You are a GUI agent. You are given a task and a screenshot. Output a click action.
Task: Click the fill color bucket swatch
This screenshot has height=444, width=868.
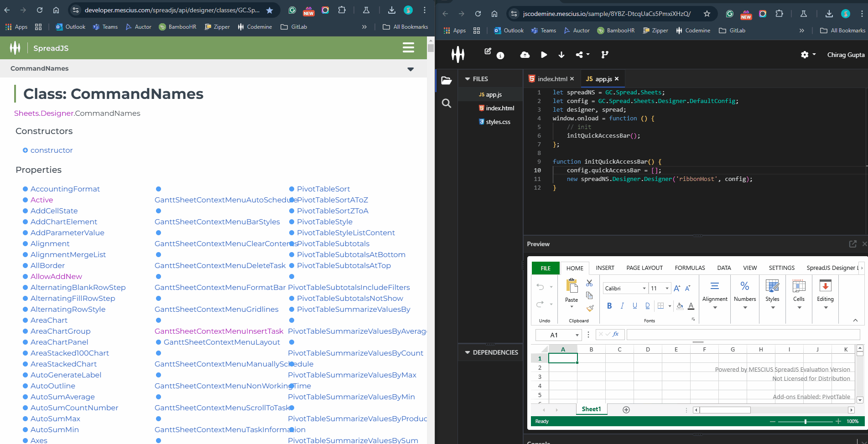[x=680, y=306]
